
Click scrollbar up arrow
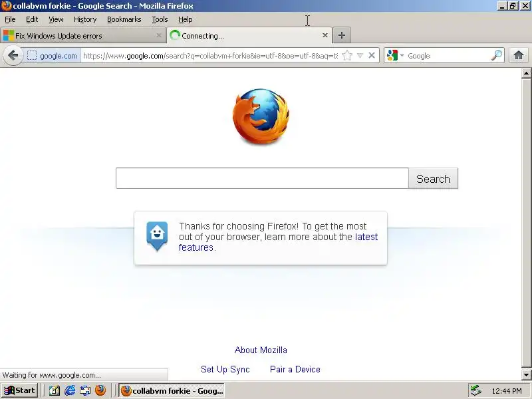pyautogui.click(x=526, y=73)
